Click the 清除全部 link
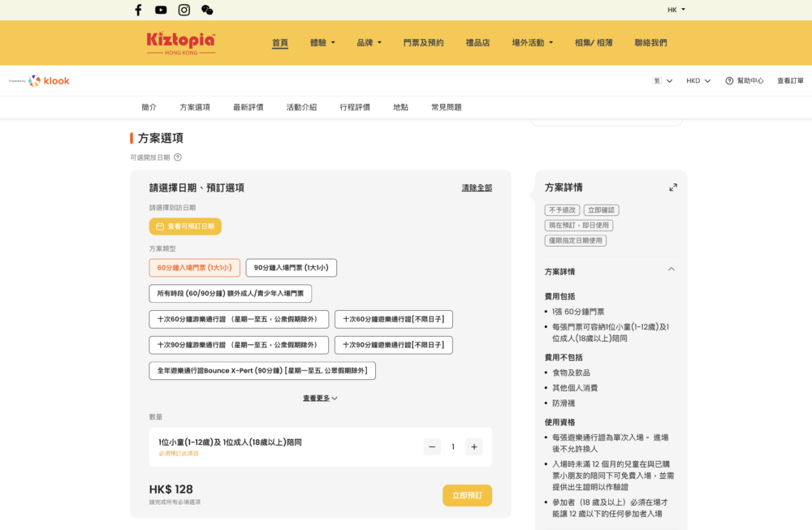The height and width of the screenshot is (530, 812). 475,187
